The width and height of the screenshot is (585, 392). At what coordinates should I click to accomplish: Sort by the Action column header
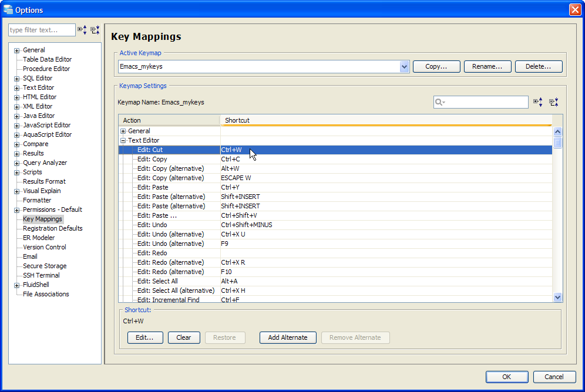[x=169, y=120]
